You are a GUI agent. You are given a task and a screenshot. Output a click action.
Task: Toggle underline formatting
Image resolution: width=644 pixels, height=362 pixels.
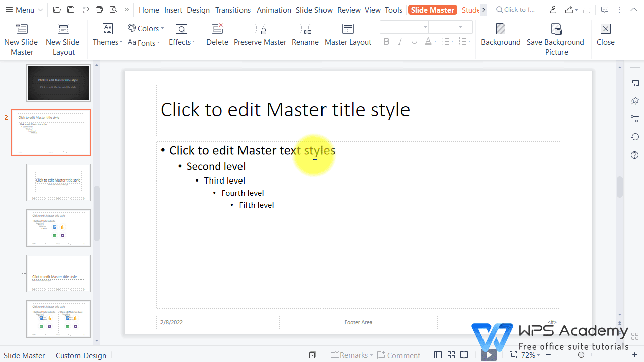(414, 41)
